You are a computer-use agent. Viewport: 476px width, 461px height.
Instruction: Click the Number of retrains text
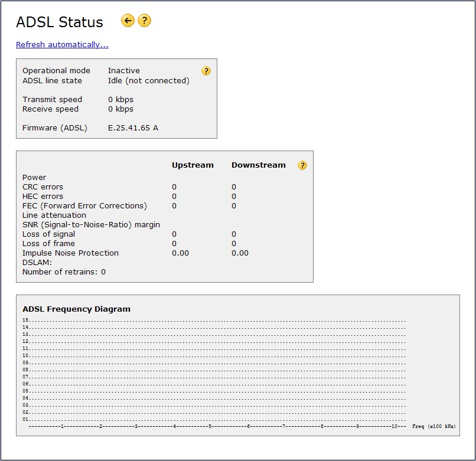[x=64, y=272]
